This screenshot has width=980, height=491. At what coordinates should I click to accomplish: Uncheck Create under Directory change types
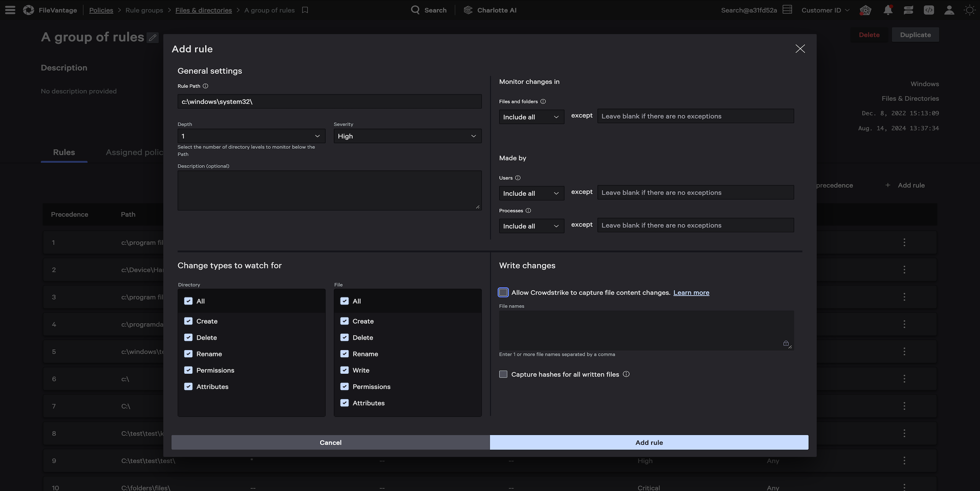pyautogui.click(x=188, y=321)
